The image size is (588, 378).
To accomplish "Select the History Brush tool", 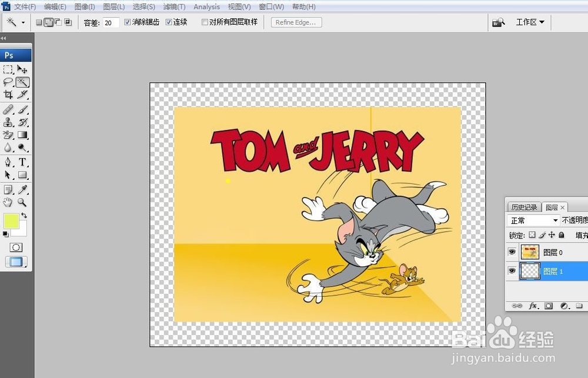I will coord(22,122).
